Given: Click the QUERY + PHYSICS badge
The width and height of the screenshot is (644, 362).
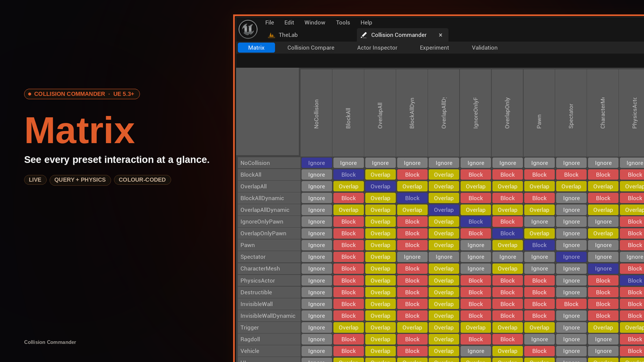Looking at the screenshot, I should 80,180.
